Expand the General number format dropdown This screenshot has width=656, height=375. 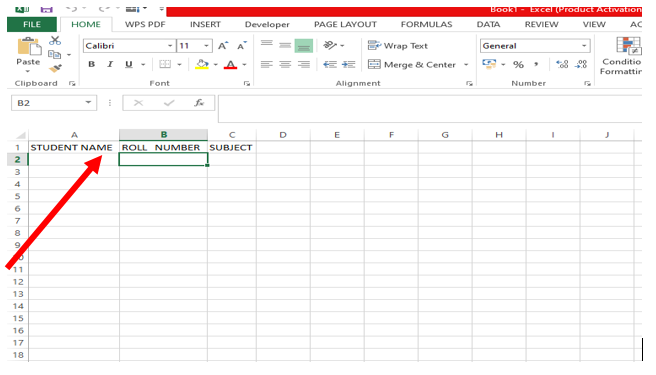point(584,46)
